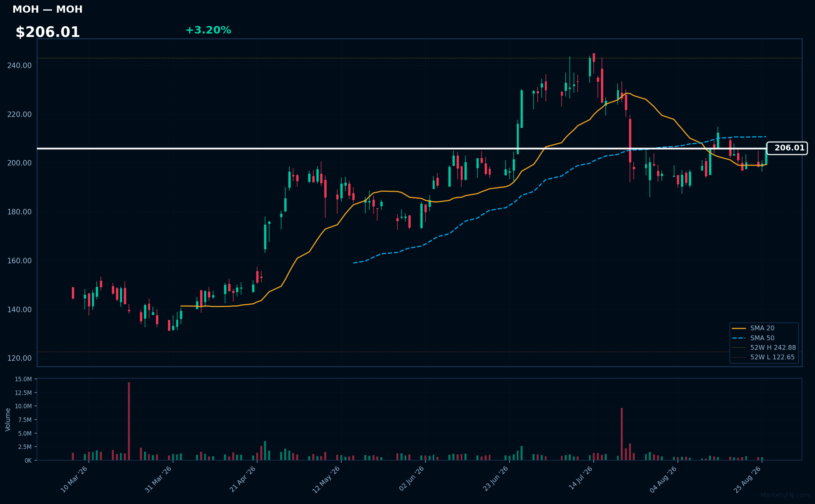Click the 02 Jun '26 date label

click(x=411, y=479)
